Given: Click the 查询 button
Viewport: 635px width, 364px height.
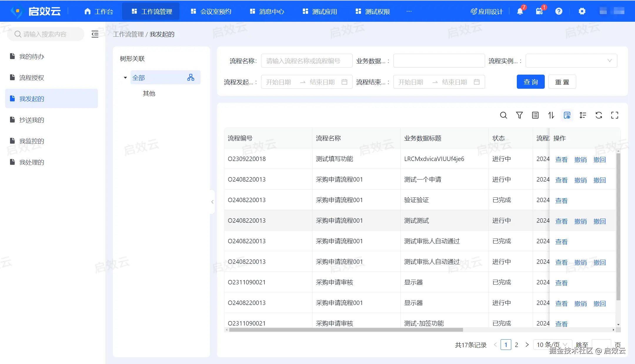Looking at the screenshot, I should (530, 82).
